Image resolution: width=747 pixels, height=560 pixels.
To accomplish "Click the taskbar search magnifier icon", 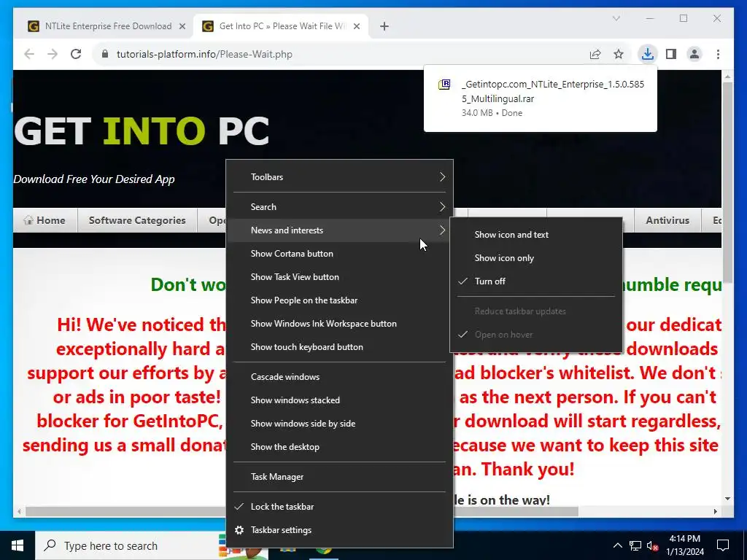I will [50, 545].
